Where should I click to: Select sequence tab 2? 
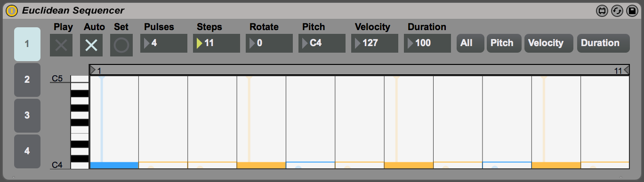coord(27,80)
